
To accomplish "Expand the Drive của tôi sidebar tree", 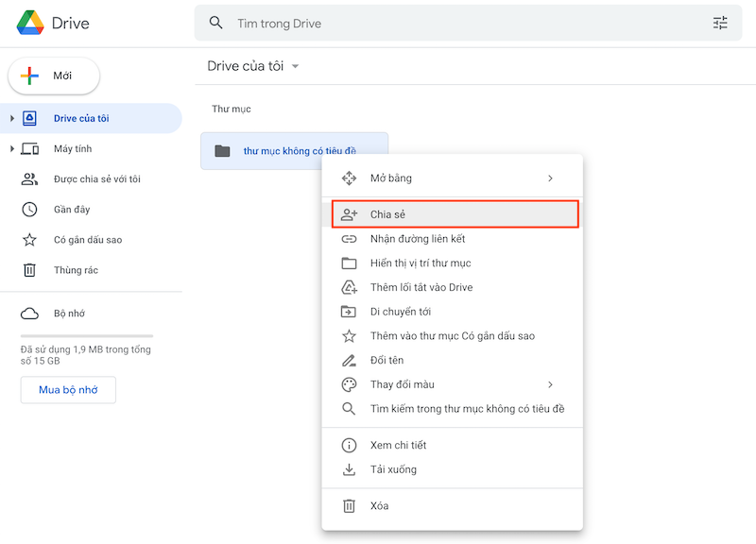I will 11,118.
